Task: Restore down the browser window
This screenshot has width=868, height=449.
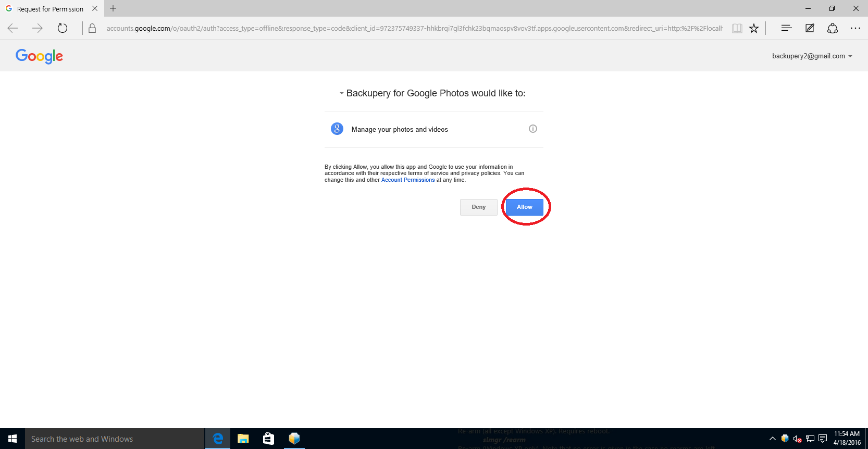Action: click(x=832, y=8)
